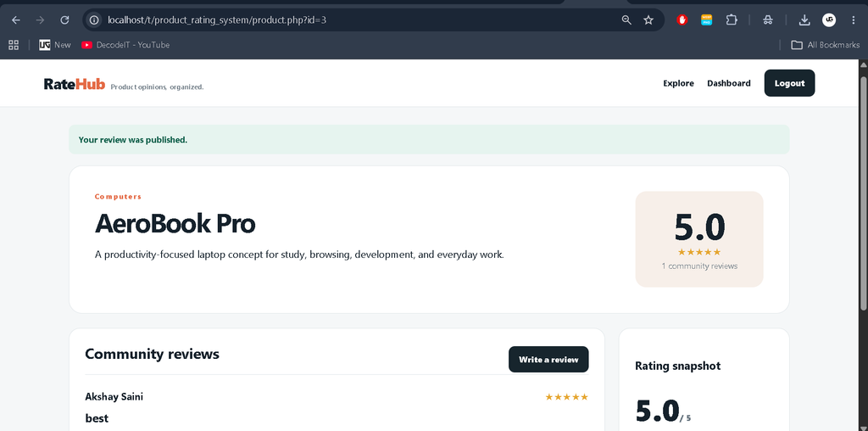Click the RateHub logo
The height and width of the screenshot is (431, 868).
75,84
